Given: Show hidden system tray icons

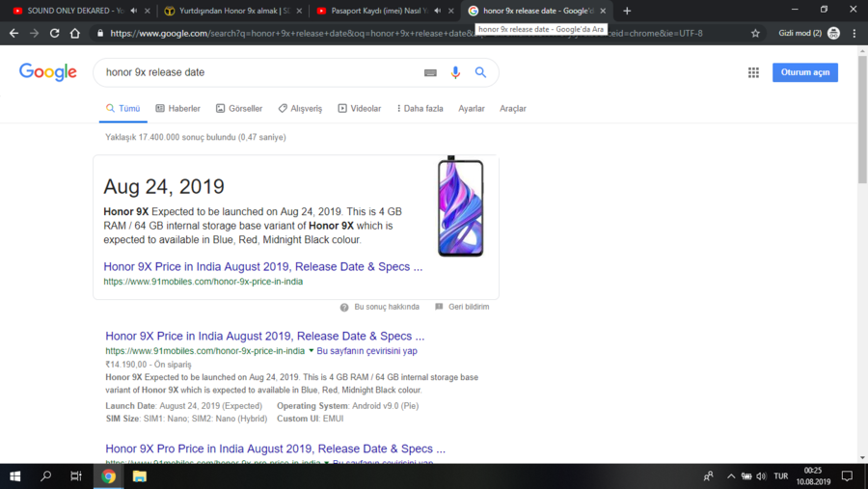Looking at the screenshot, I should (x=731, y=476).
